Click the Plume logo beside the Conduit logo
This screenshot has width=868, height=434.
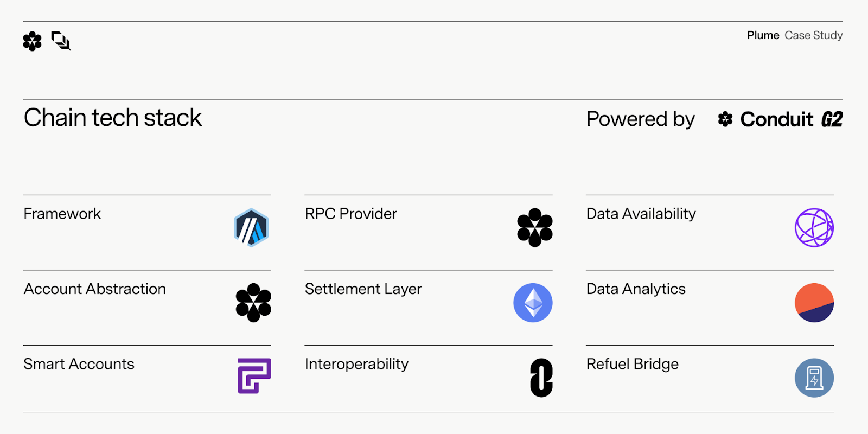point(61,41)
